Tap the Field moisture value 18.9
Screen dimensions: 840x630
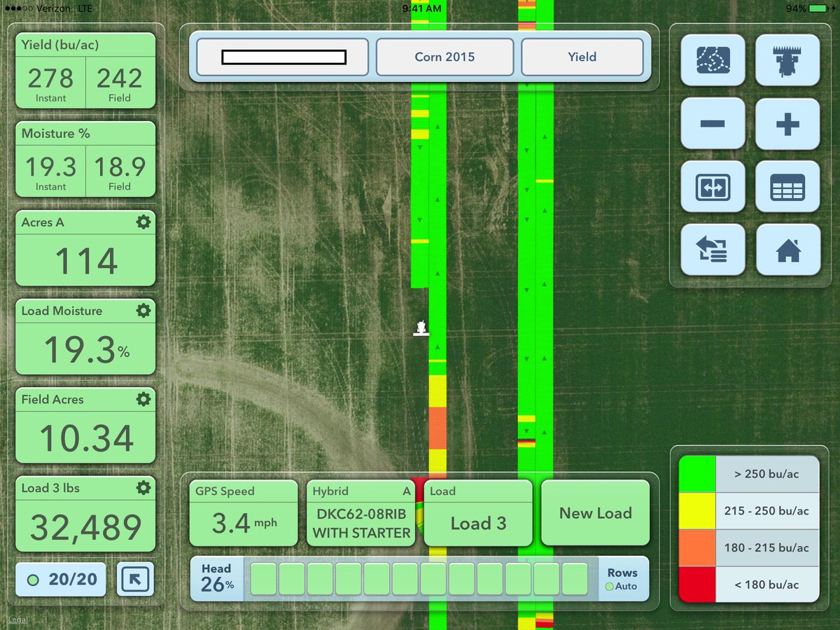click(120, 167)
